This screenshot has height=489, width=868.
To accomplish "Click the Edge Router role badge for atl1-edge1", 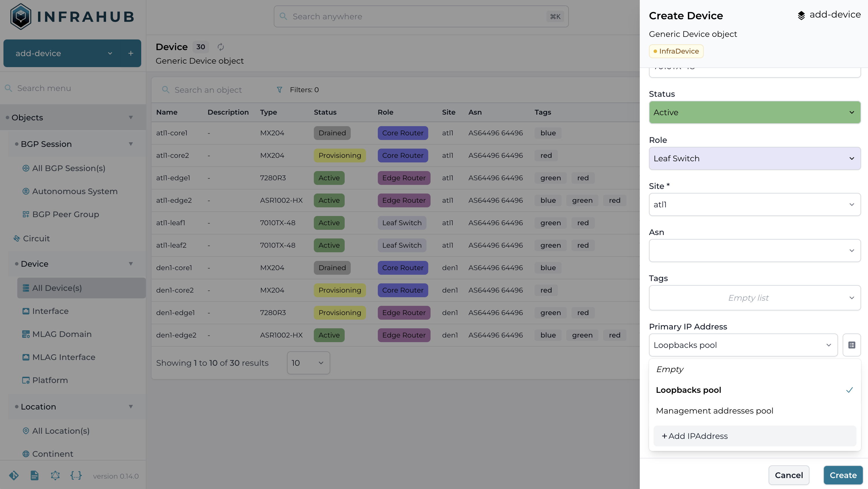I will 404,178.
